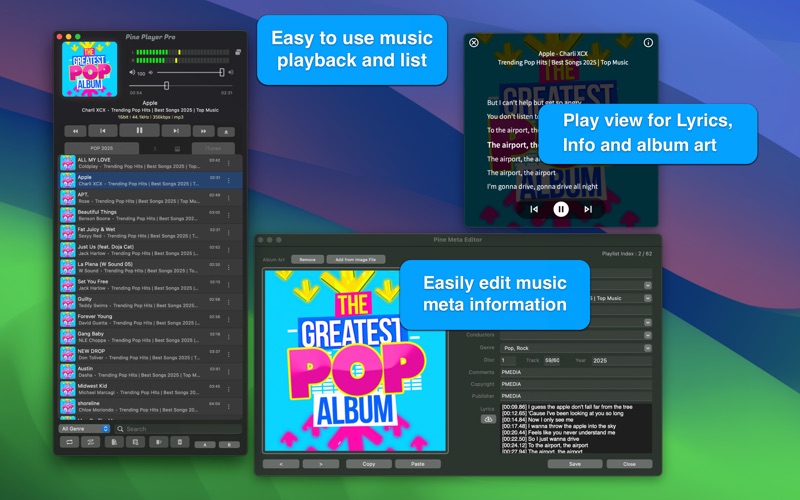Open options menu for shoreline track
The image size is (800, 500).
click(x=229, y=407)
